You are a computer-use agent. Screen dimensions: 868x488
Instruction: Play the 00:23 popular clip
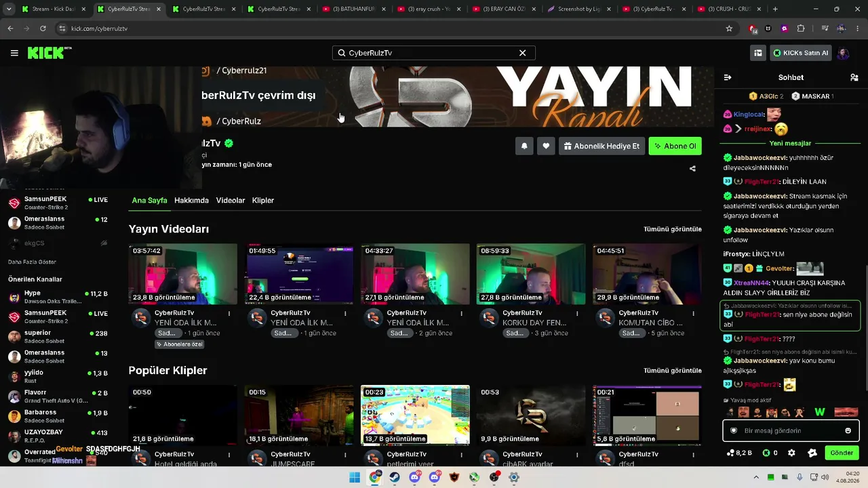415,415
